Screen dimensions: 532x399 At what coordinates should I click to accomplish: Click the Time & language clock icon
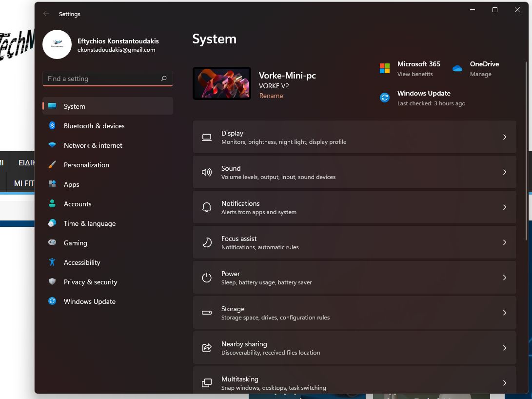coord(52,223)
